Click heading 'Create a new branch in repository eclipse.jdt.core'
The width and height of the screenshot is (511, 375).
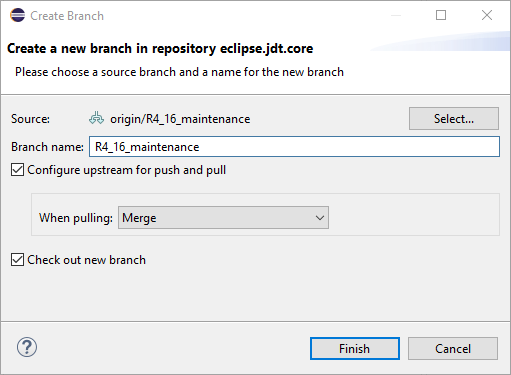tap(160, 49)
